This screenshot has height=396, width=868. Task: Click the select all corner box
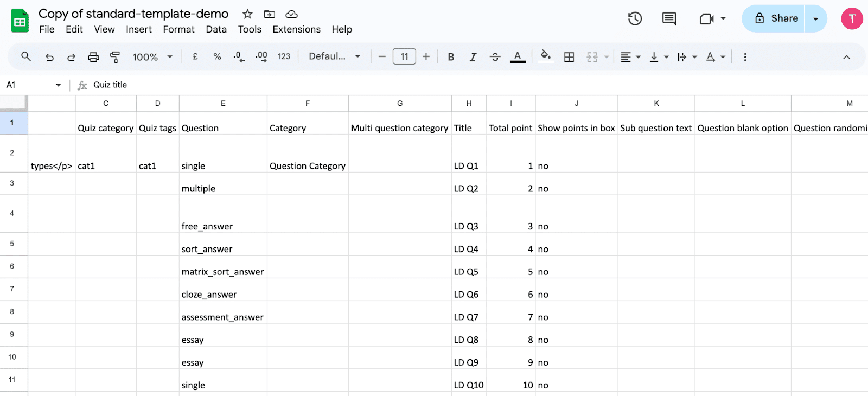pyautogui.click(x=13, y=103)
